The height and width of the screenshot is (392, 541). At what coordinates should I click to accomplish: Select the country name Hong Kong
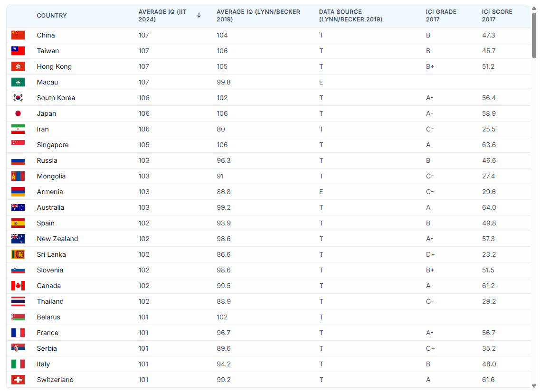pos(54,66)
